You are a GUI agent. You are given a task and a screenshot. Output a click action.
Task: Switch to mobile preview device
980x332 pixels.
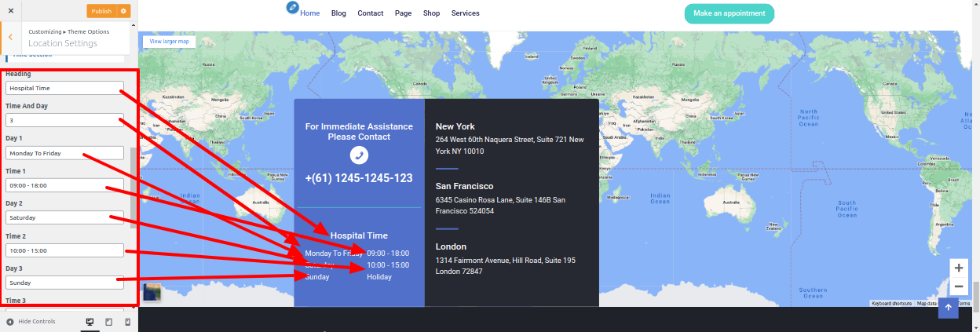127,322
